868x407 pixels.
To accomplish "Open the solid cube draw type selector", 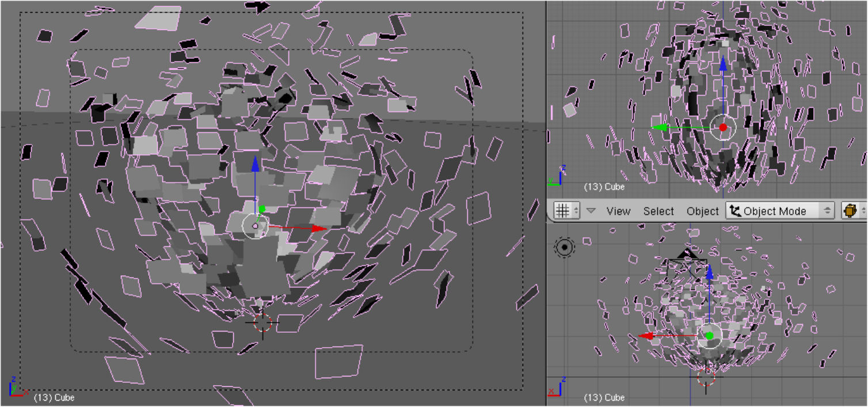I will [852, 211].
